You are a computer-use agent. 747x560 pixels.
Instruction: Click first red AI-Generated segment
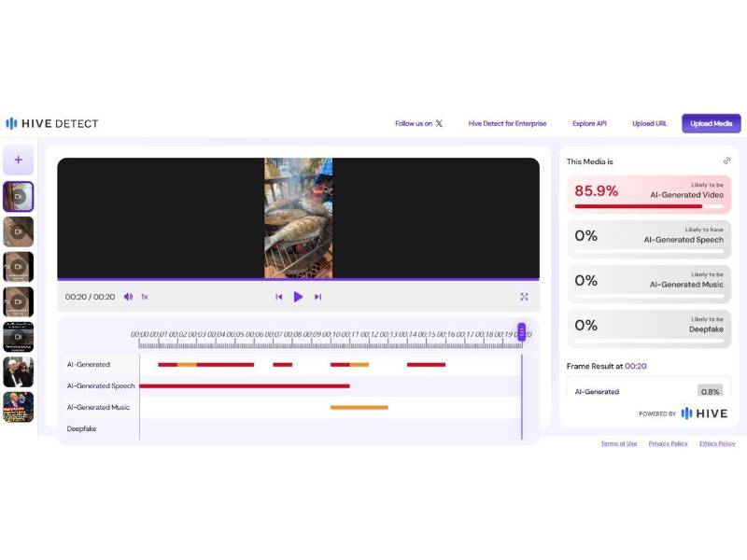(x=168, y=365)
